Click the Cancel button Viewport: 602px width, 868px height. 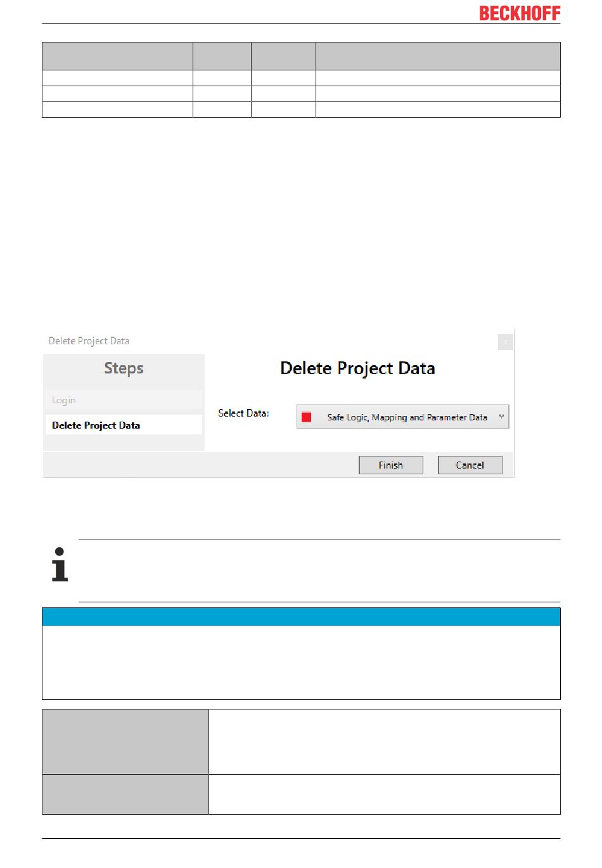pos(470,465)
